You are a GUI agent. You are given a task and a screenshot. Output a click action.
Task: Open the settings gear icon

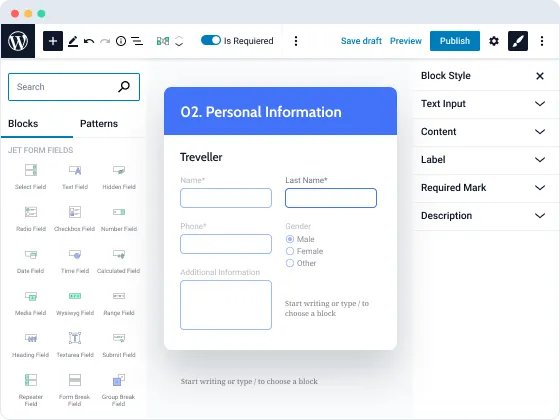[494, 41]
